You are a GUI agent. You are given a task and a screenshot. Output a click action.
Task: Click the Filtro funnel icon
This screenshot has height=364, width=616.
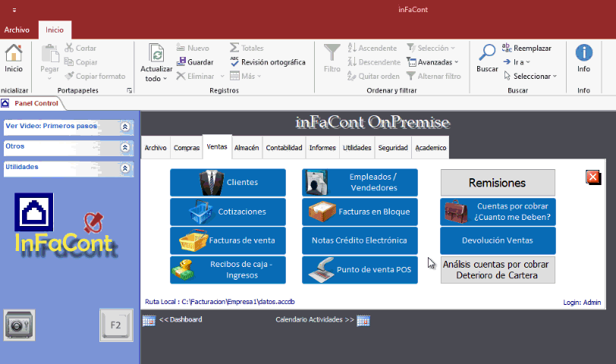point(332,52)
